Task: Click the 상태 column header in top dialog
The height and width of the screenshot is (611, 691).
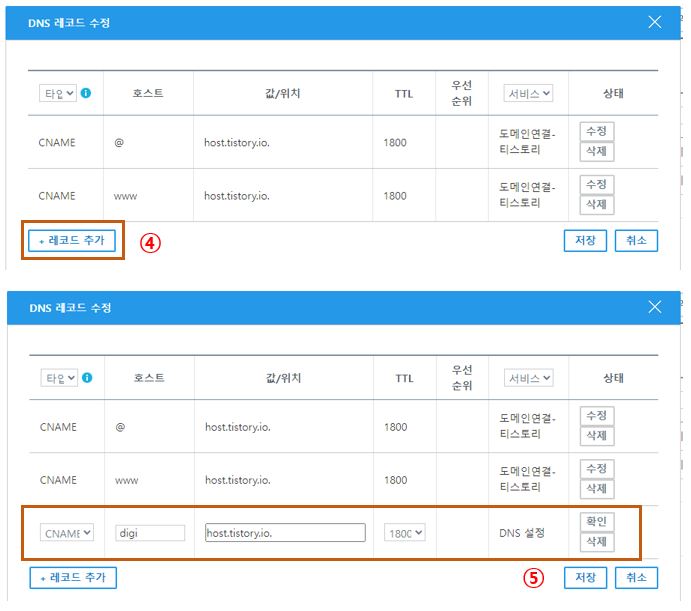Action: point(613,93)
